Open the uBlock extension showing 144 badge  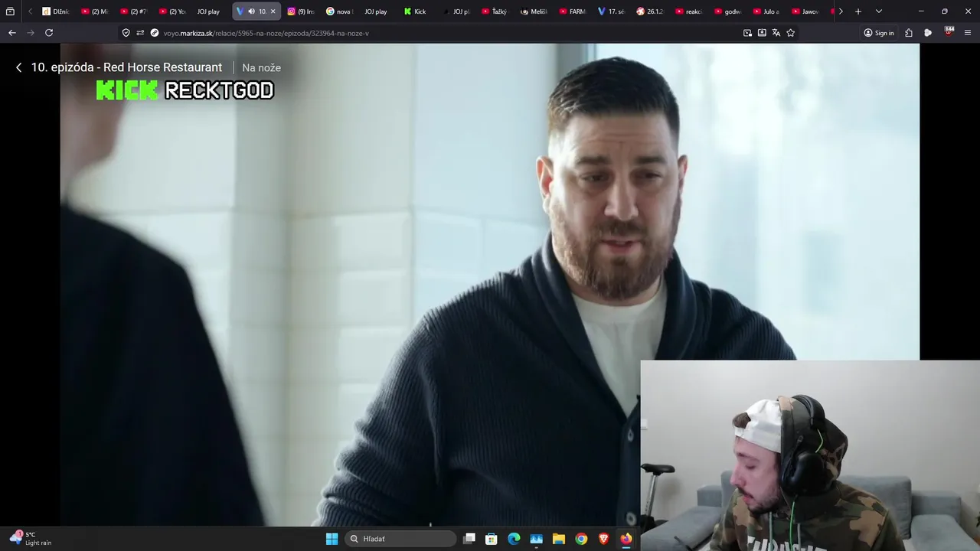tap(949, 32)
